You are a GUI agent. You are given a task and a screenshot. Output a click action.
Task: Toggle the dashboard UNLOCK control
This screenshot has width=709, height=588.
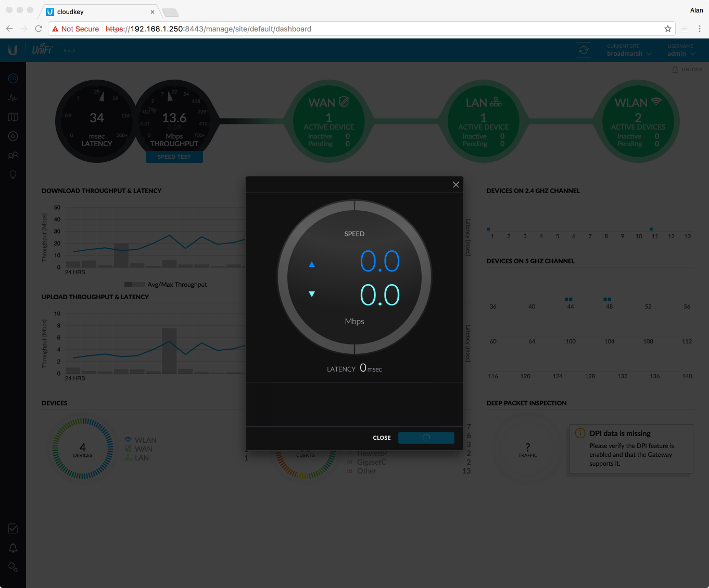point(687,70)
